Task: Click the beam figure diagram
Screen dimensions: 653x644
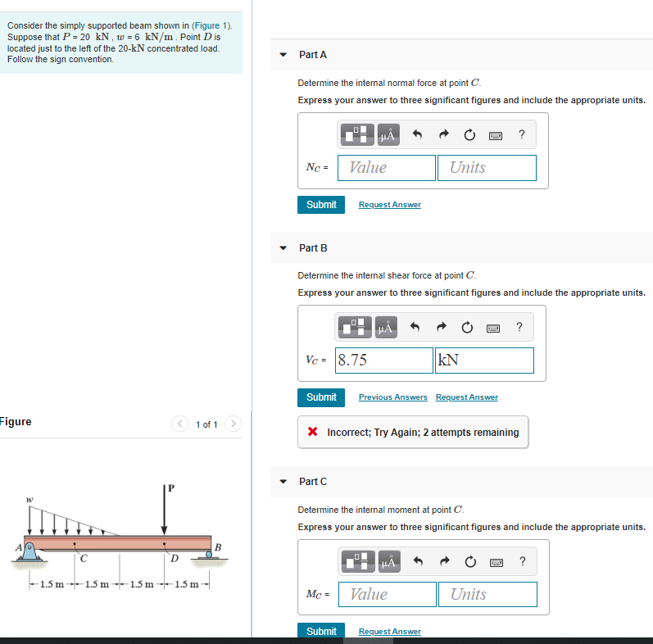Action: [120, 537]
